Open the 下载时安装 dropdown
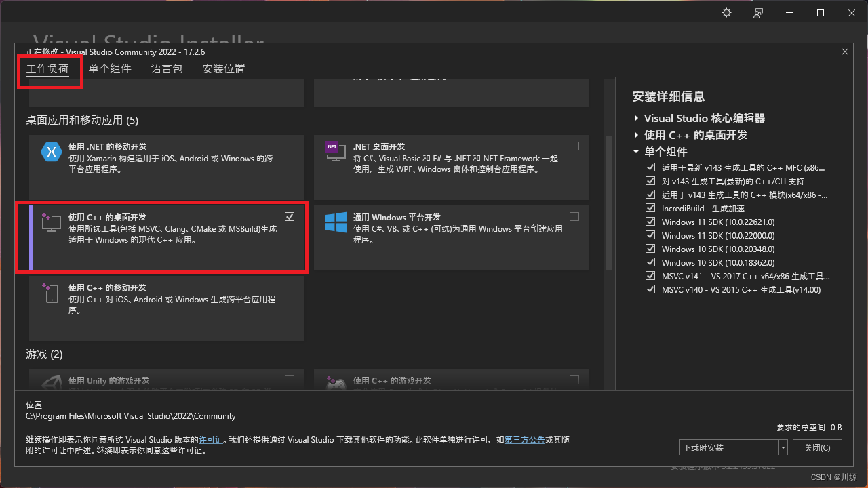868x488 pixels. (x=783, y=447)
